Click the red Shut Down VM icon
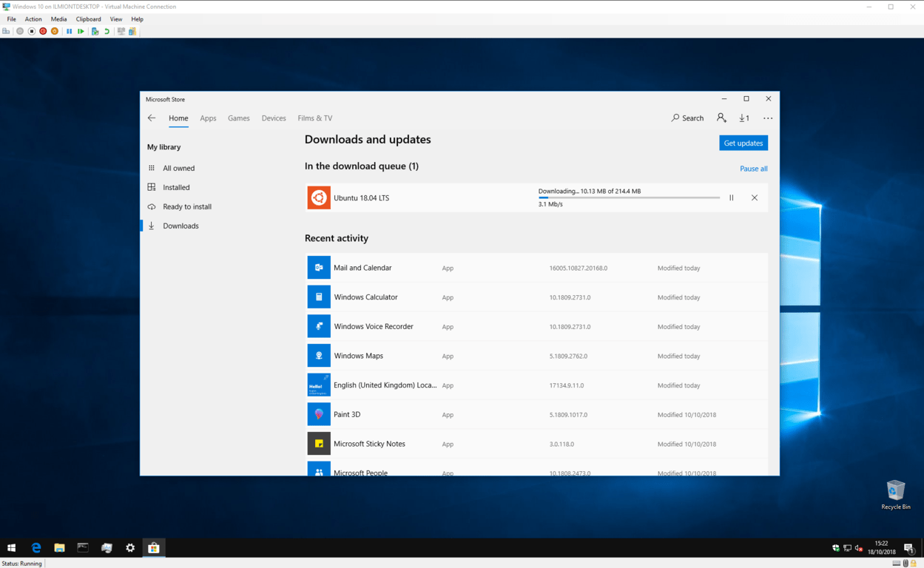This screenshot has width=924, height=568. click(x=43, y=31)
